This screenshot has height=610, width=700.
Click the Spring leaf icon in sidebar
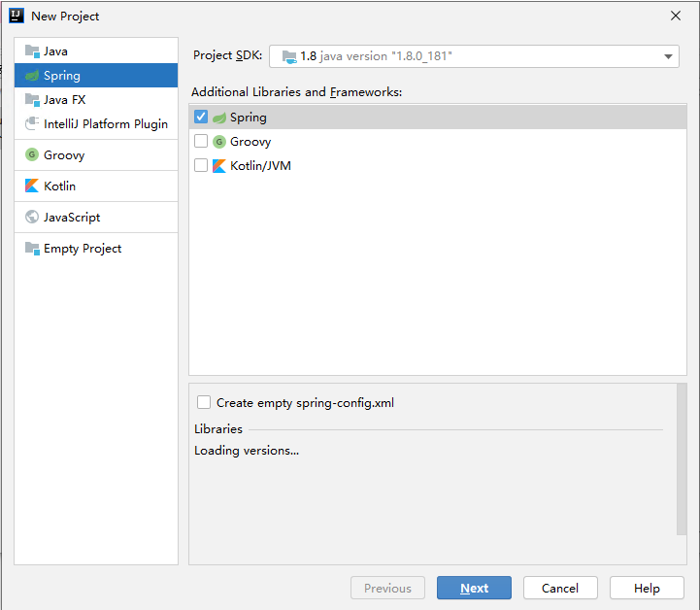(x=32, y=76)
